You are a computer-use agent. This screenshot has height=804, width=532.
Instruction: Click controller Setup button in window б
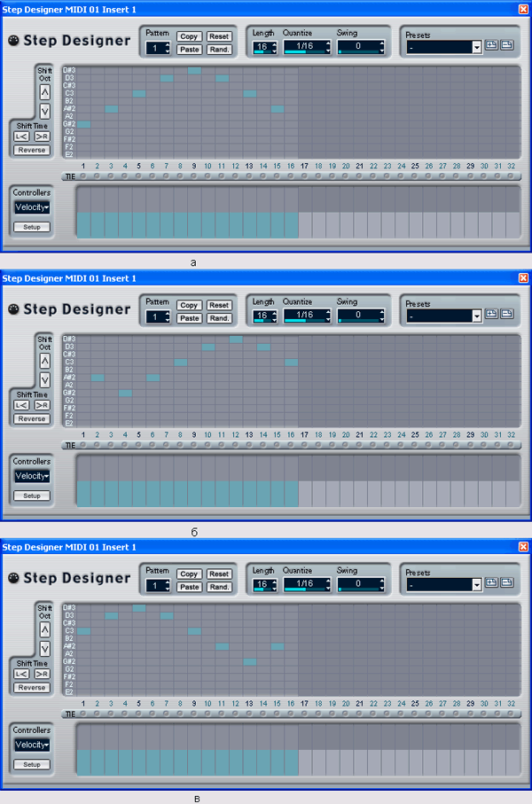32,496
